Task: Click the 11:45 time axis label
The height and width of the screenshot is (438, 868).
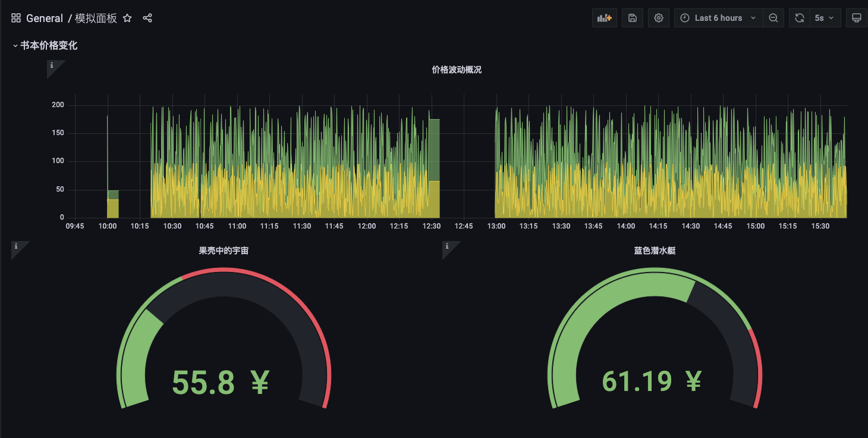Action: tap(334, 226)
